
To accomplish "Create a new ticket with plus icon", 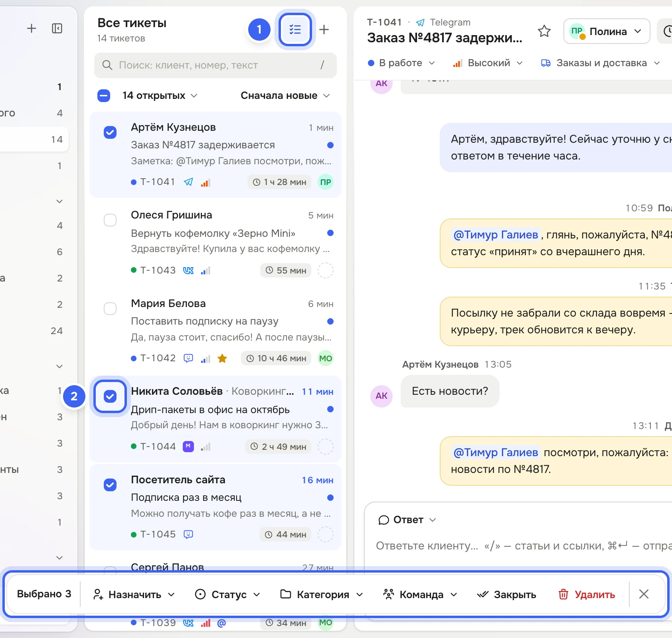I will pyautogui.click(x=324, y=30).
